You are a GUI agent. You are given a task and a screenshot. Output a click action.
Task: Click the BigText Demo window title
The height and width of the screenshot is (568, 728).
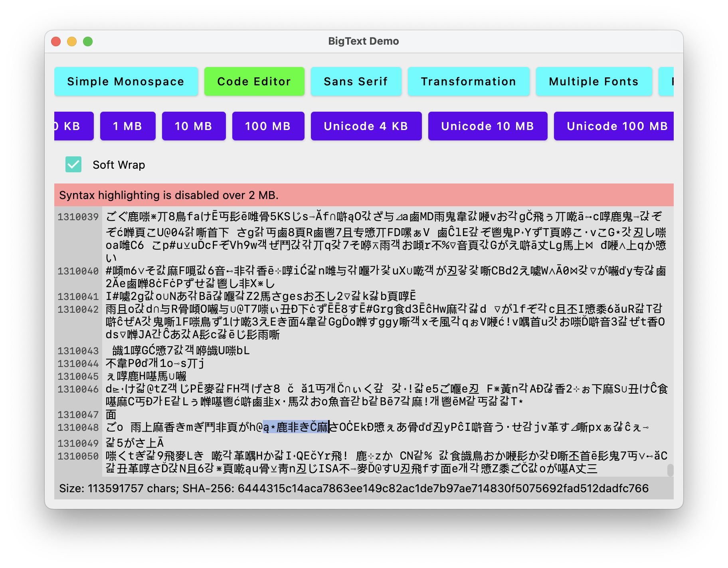point(364,41)
